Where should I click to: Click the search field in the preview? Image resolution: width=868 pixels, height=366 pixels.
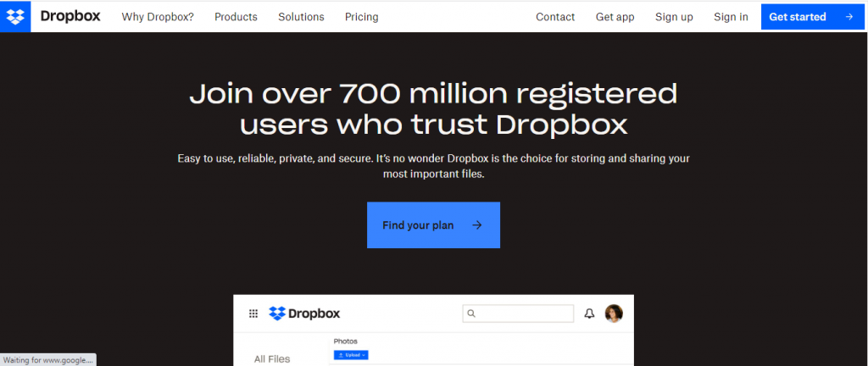[518, 313]
